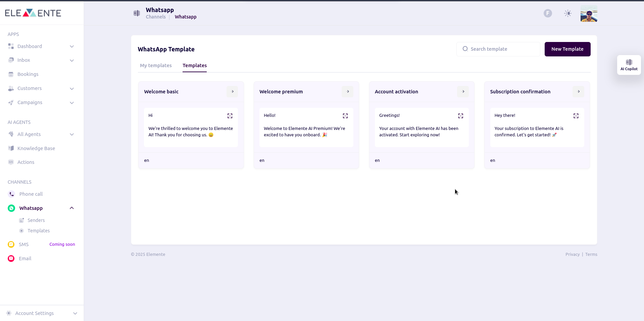Click the Welcome basic card title
The width and height of the screenshot is (644, 321).
tap(161, 92)
